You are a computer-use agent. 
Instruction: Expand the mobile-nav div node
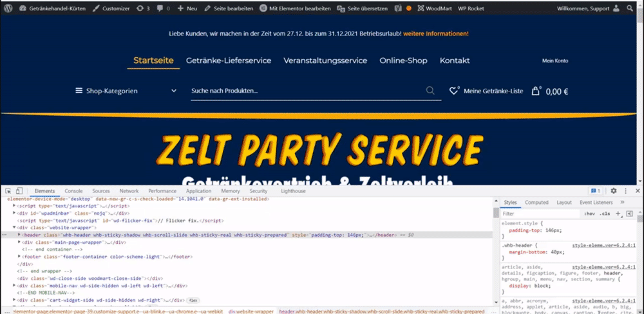point(14,286)
